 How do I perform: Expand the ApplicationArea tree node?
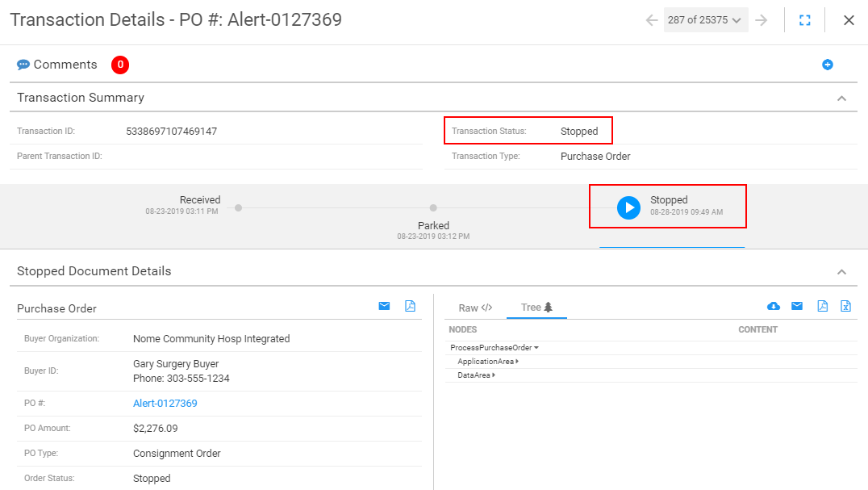517,362
